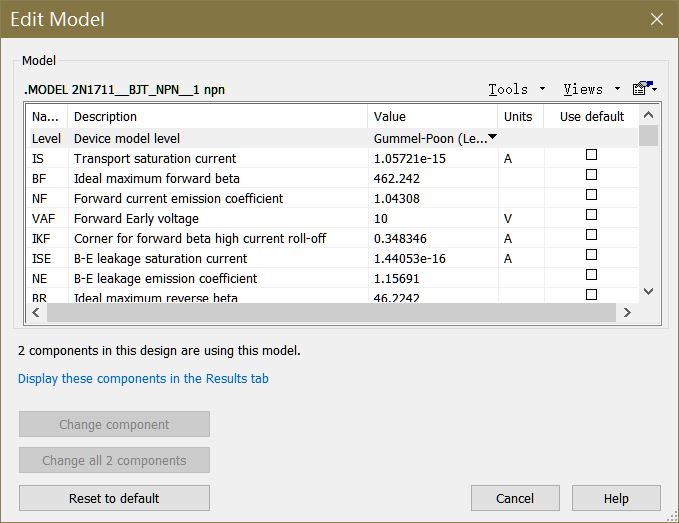679x523 pixels.
Task: Click the scroll right arrow of parameter table
Action: pos(627,312)
